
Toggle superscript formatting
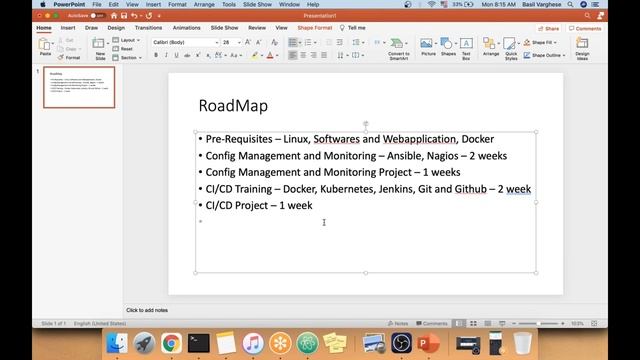coord(198,55)
